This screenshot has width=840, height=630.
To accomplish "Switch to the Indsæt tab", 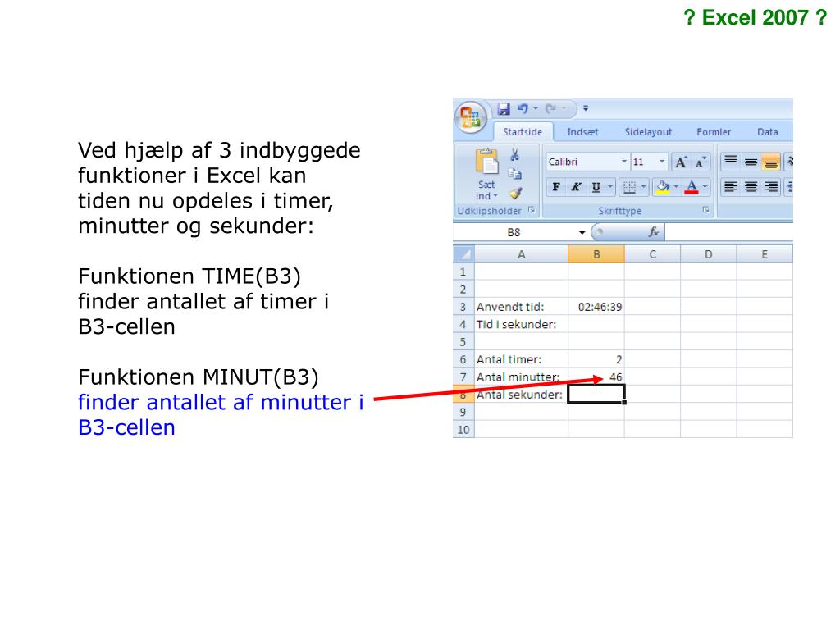I will (x=582, y=132).
